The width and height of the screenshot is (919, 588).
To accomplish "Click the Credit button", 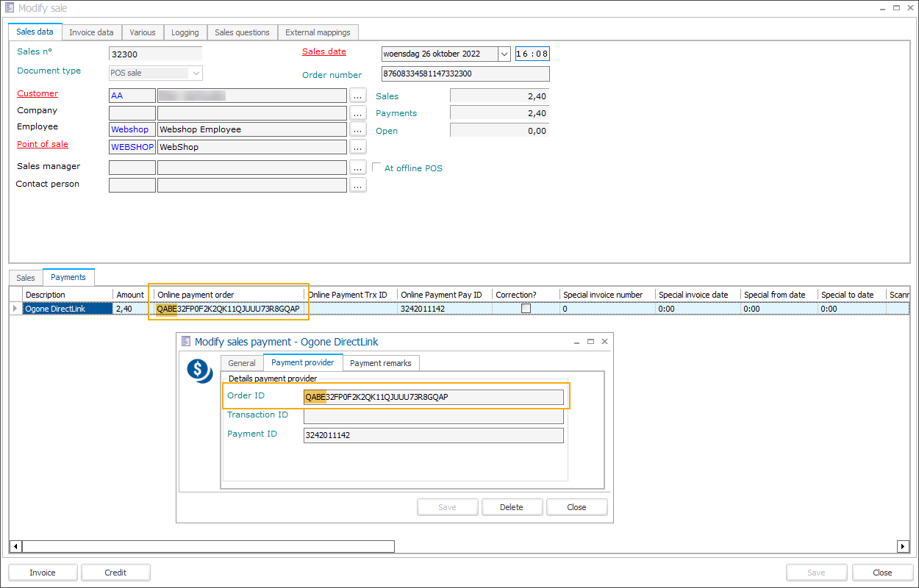I will (x=115, y=573).
